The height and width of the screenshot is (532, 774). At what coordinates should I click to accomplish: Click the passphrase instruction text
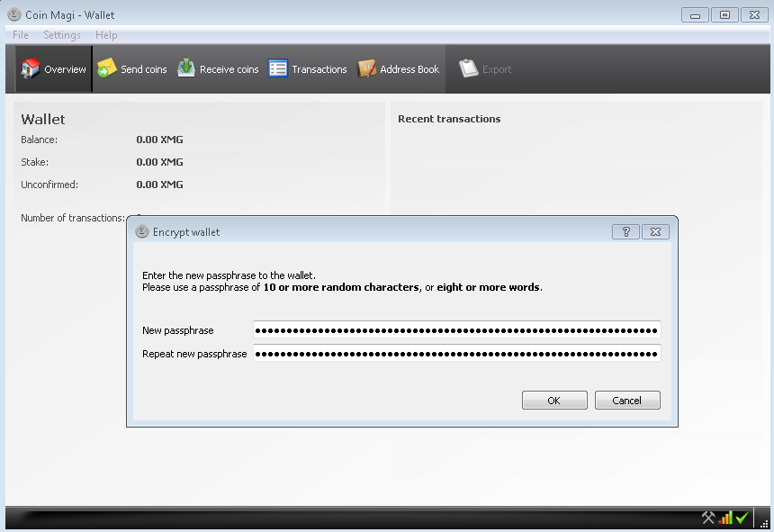tap(342, 281)
